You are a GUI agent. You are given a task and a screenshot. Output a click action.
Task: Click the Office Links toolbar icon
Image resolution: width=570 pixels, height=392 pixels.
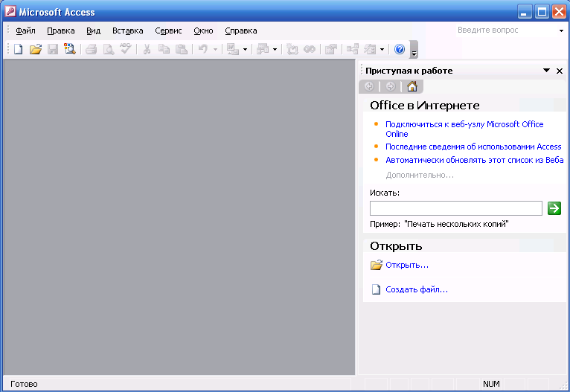233,49
